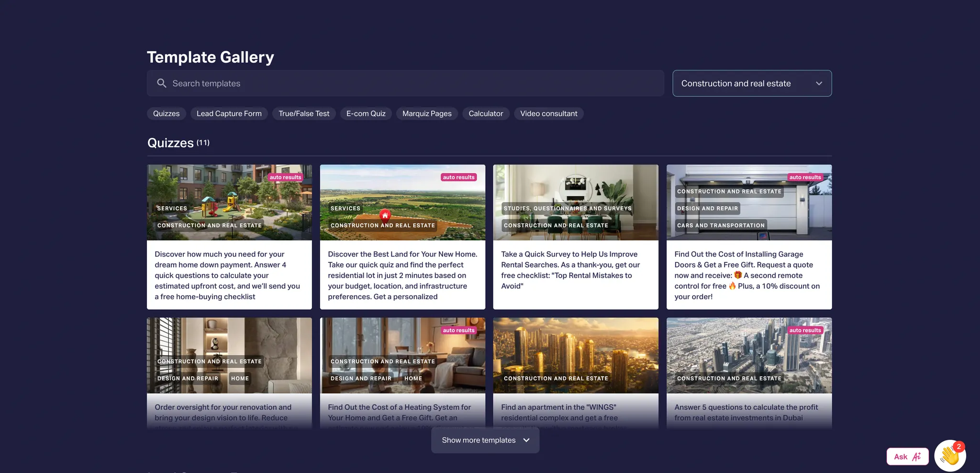Click auto results badge on garage card
Image resolution: width=980 pixels, height=473 pixels.
(x=805, y=177)
